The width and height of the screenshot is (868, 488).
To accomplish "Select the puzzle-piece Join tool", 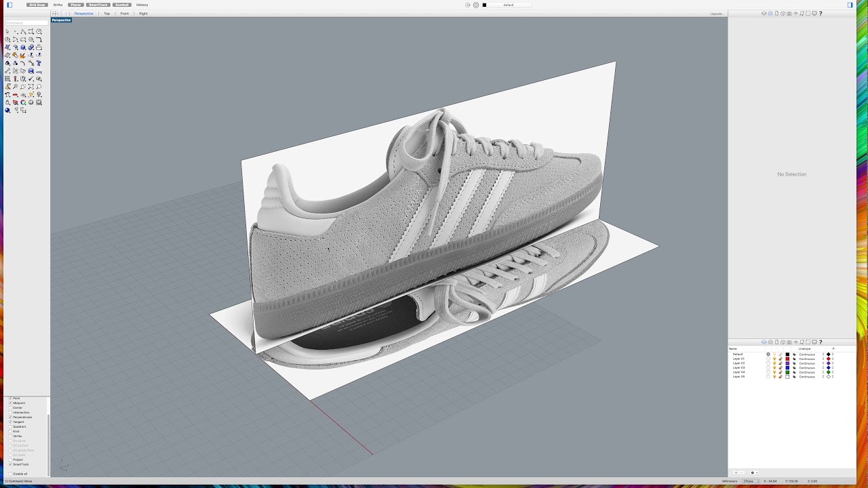I will [x=16, y=55].
